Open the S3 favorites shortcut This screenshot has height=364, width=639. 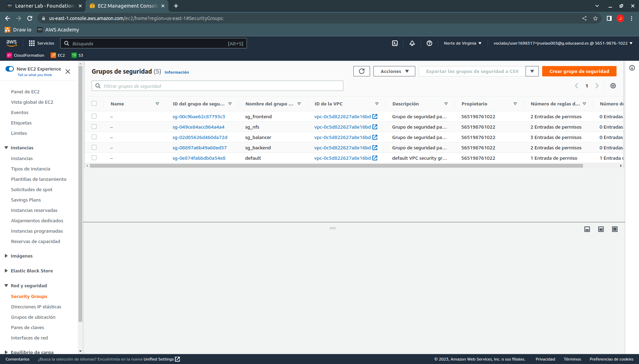coord(77,55)
